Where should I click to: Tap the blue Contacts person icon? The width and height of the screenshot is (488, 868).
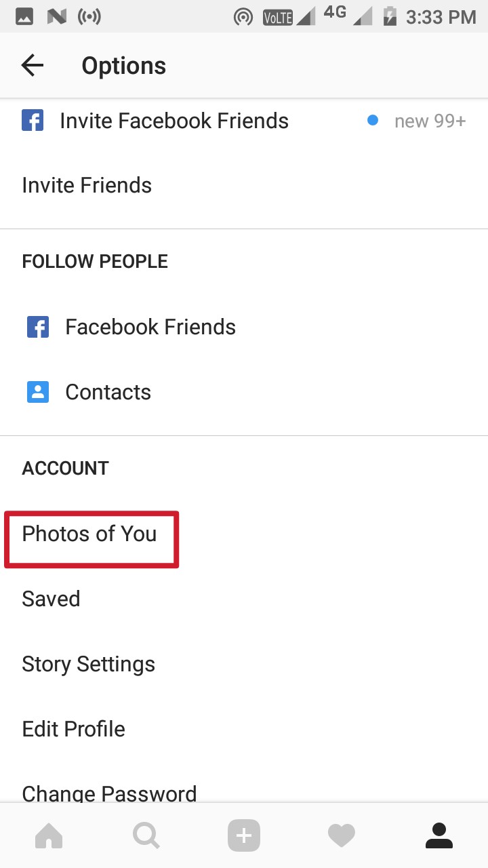pos(38,392)
